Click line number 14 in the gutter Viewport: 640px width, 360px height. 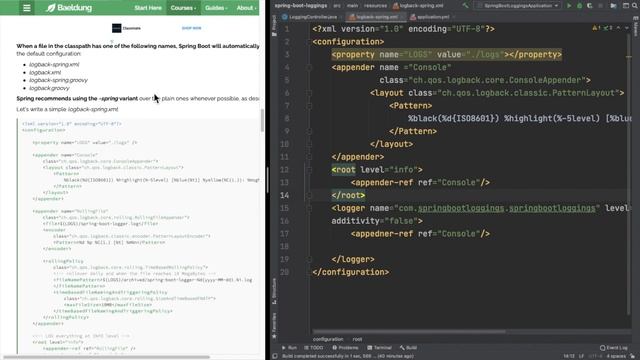tap(284, 196)
